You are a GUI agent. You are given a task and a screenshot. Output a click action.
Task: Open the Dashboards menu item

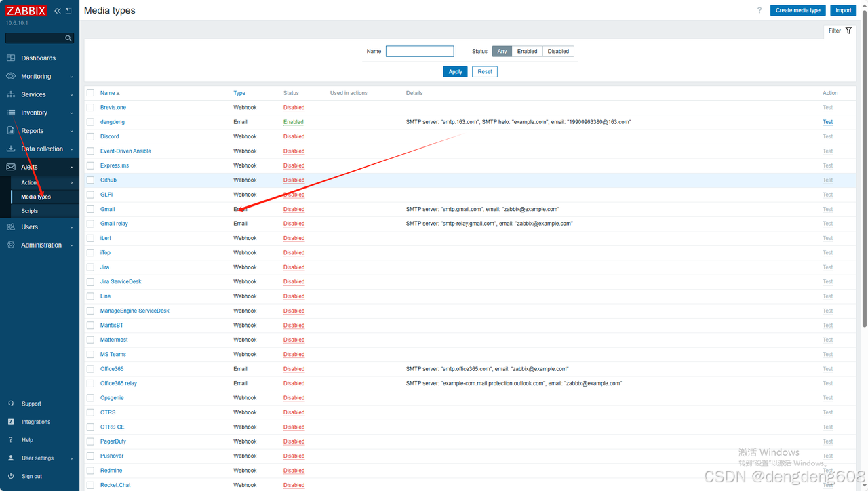coord(39,58)
